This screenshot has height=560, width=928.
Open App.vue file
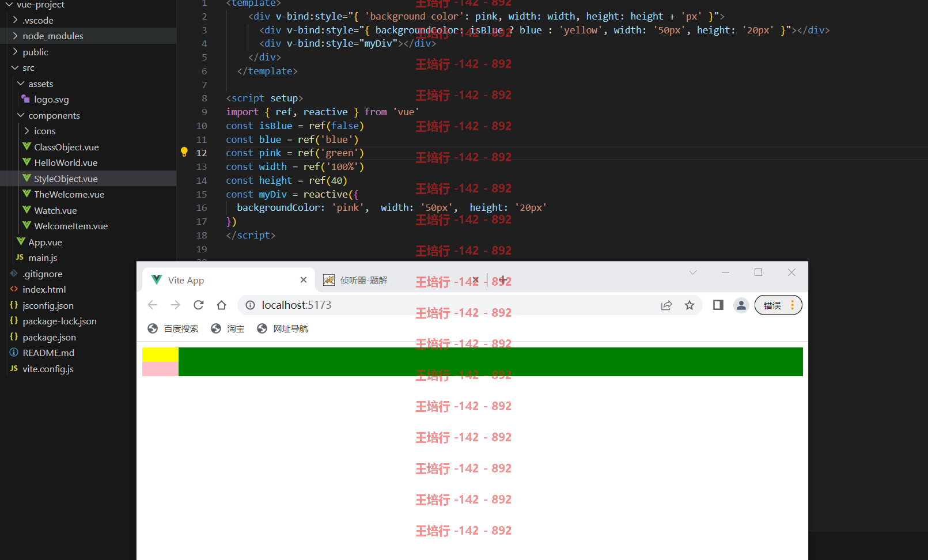pos(45,242)
